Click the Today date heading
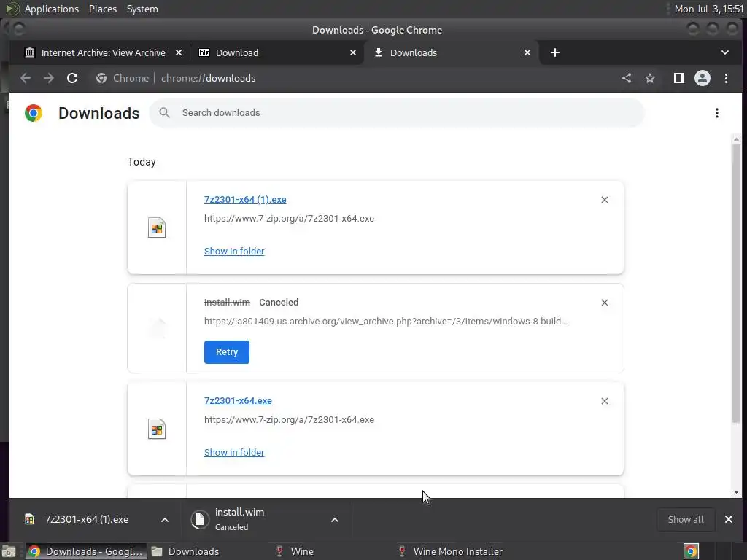747x560 pixels. tap(142, 162)
